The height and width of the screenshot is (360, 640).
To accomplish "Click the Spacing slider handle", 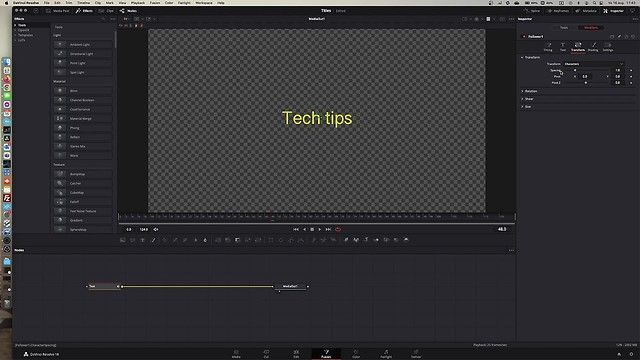I will [x=575, y=70].
